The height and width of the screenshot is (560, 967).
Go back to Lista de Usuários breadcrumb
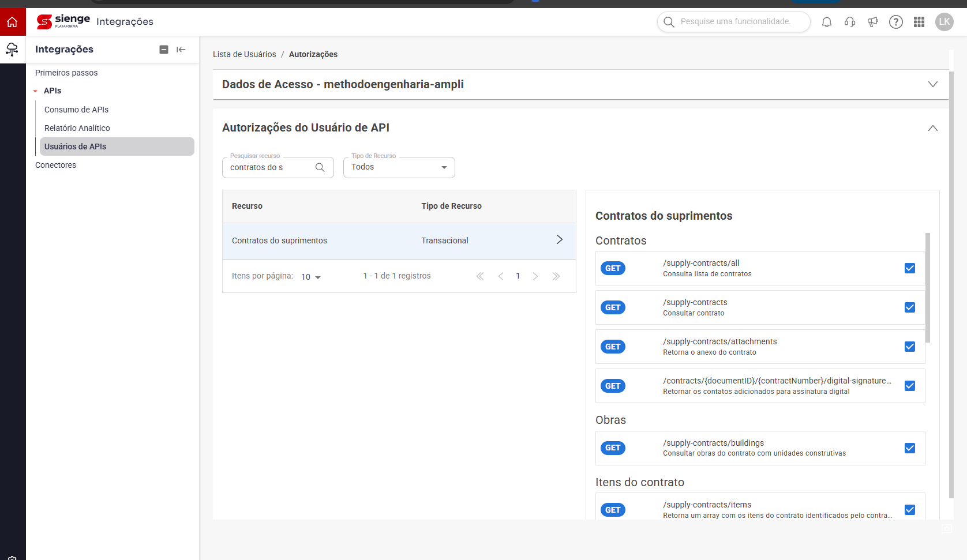point(245,54)
